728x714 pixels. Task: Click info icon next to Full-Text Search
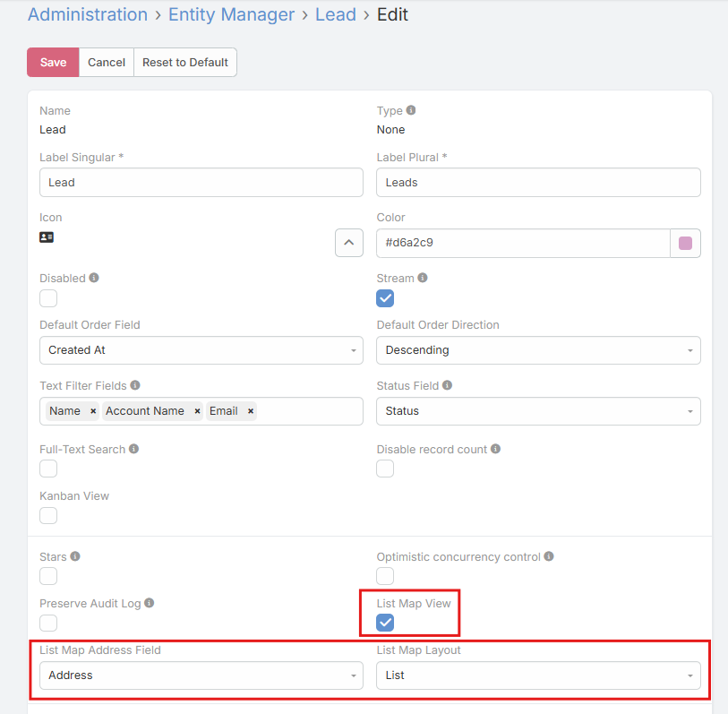tap(133, 449)
